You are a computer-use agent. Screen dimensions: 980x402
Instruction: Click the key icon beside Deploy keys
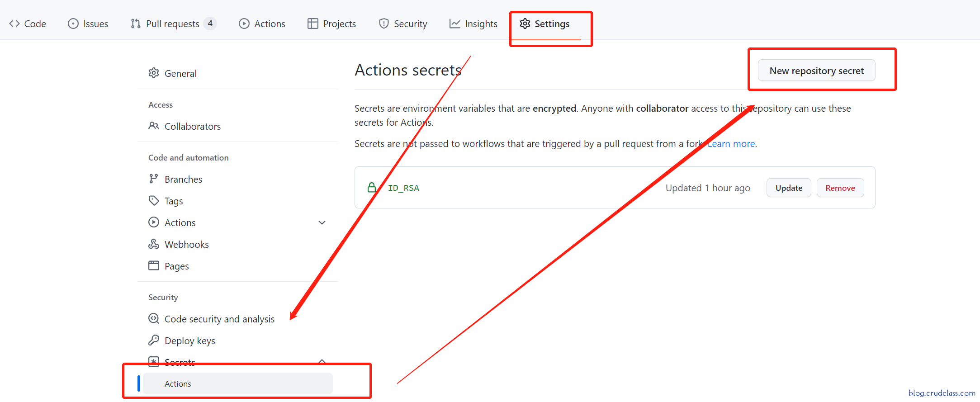pos(154,340)
